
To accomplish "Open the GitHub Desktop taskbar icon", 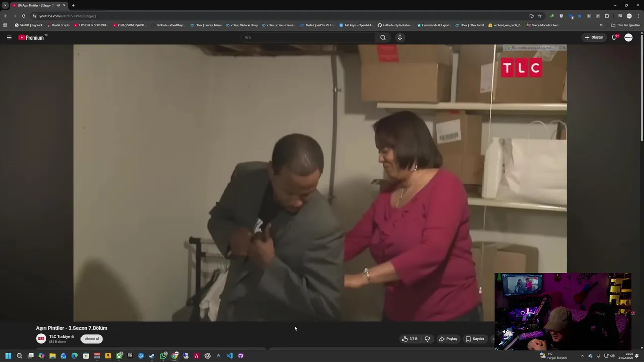I will point(240,356).
